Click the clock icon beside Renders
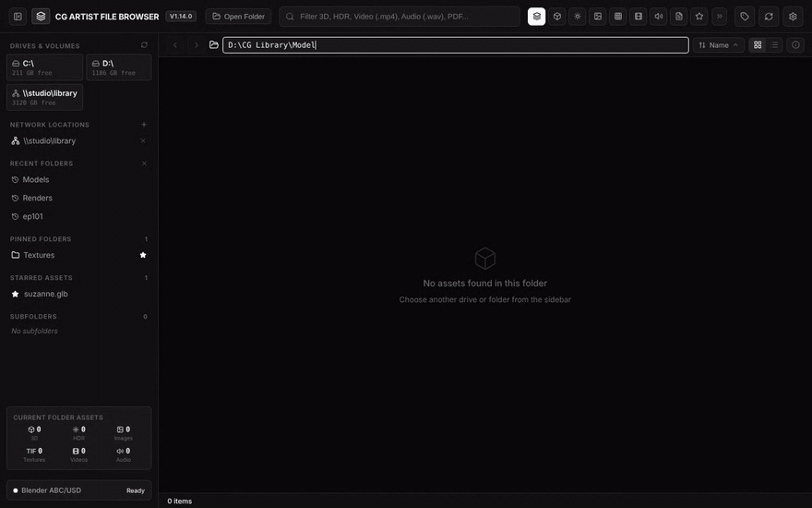This screenshot has width=812, height=508. [x=15, y=198]
